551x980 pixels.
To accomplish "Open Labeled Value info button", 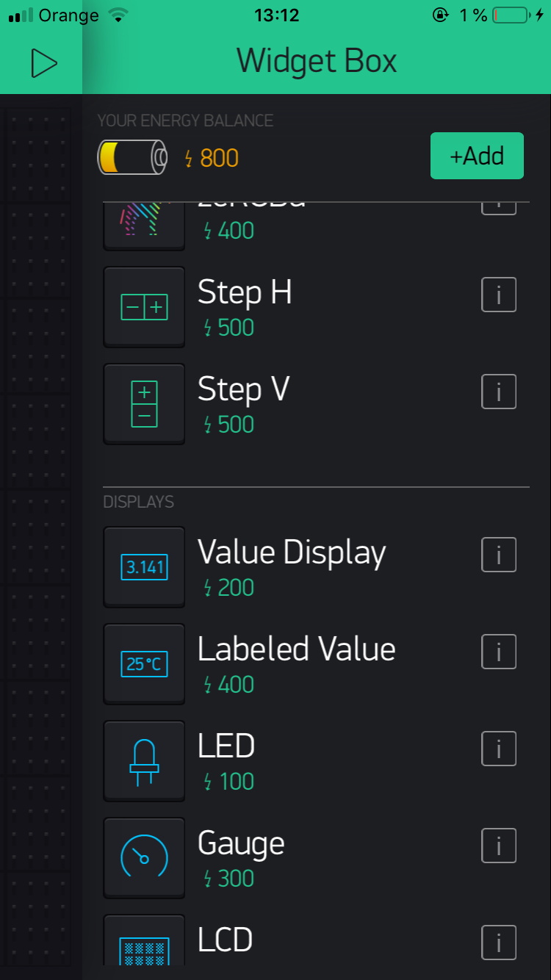I will 499,652.
